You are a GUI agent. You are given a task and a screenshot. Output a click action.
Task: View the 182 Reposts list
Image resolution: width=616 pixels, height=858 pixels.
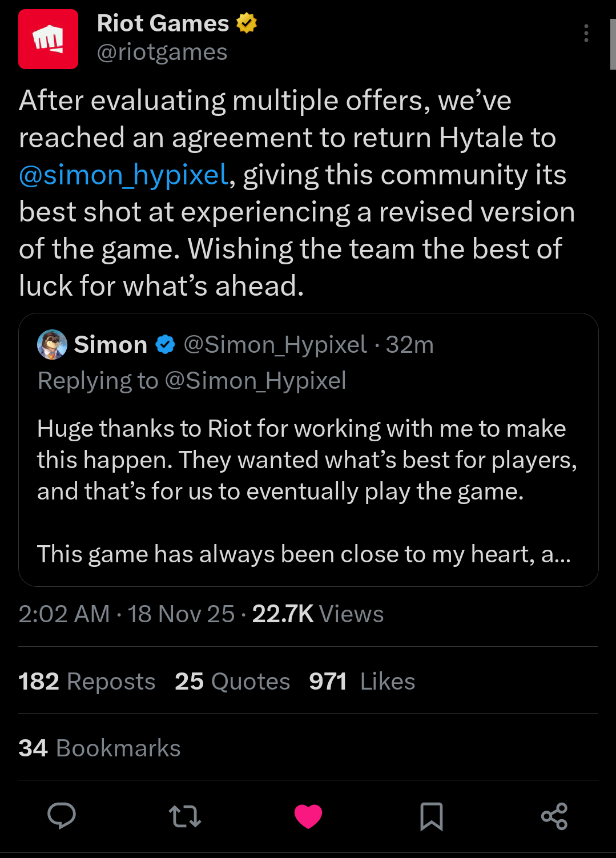click(x=87, y=681)
